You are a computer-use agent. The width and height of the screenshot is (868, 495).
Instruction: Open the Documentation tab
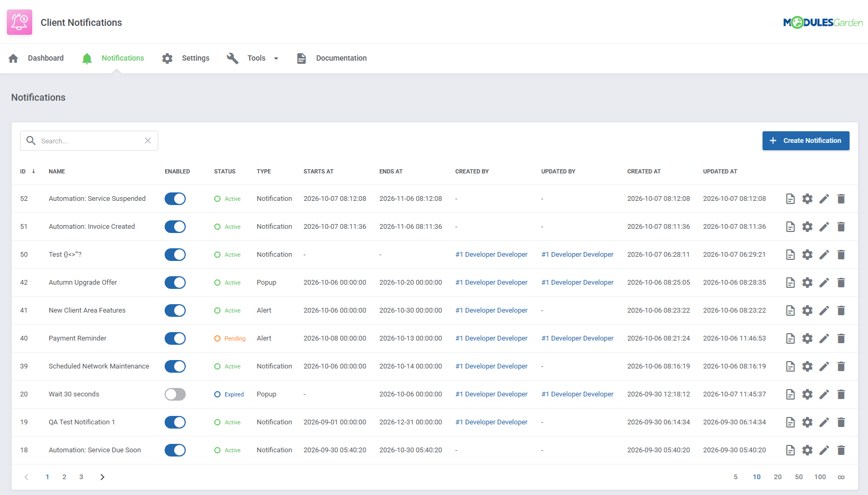331,58
